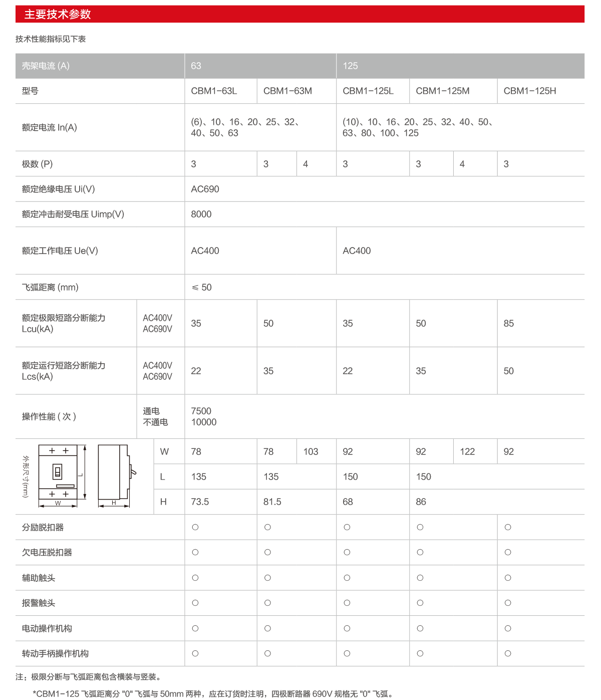Image resolution: width=601 pixels, height=700 pixels.
Task: Select the ≤ 50 arcing distance value
Action: pyautogui.click(x=201, y=287)
